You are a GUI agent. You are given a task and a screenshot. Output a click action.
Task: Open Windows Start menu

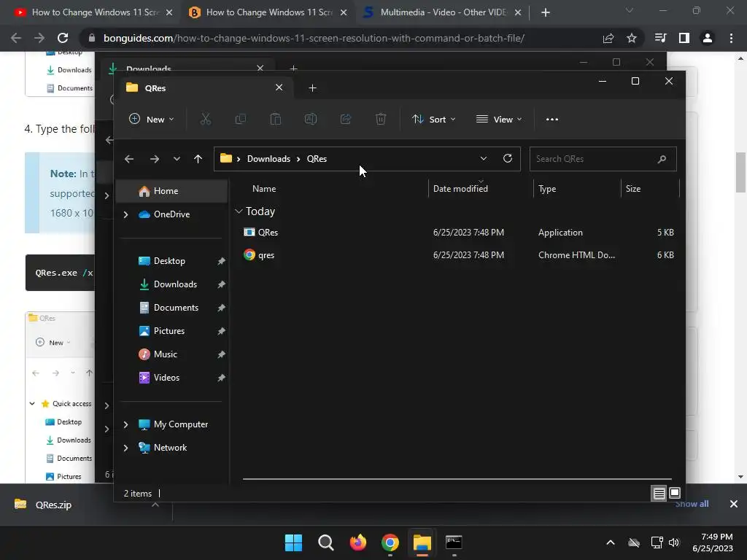(293, 542)
